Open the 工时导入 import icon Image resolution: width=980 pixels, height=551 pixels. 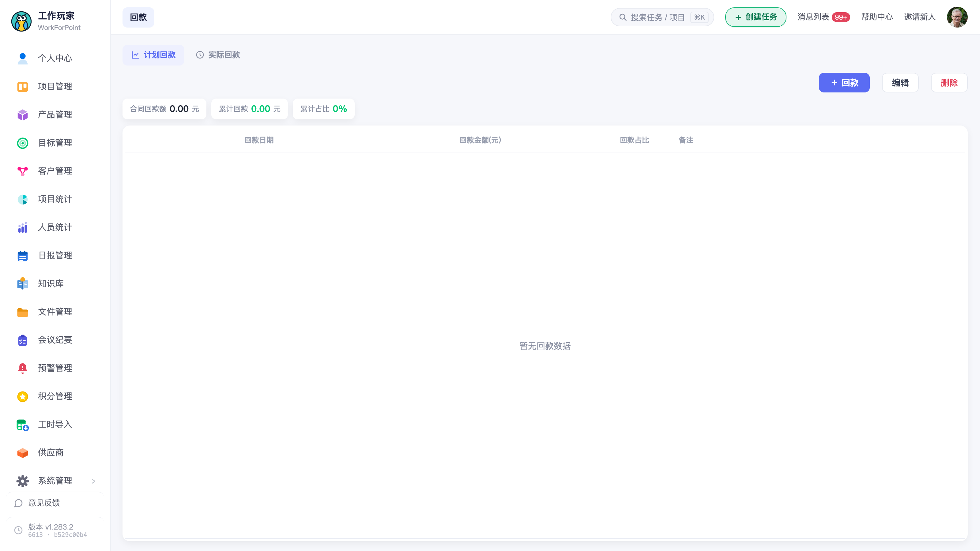coord(22,424)
